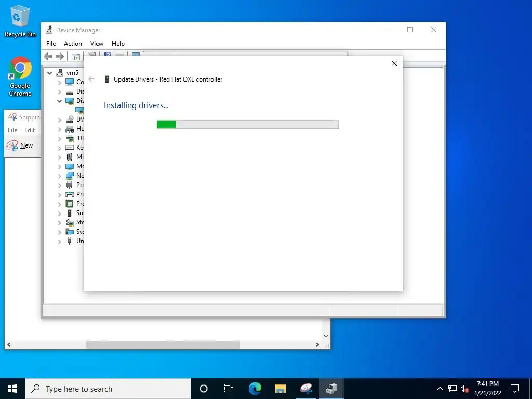The height and width of the screenshot is (399, 532).
Task: Expand the Computer category chevron
Action: pyautogui.click(x=59, y=82)
